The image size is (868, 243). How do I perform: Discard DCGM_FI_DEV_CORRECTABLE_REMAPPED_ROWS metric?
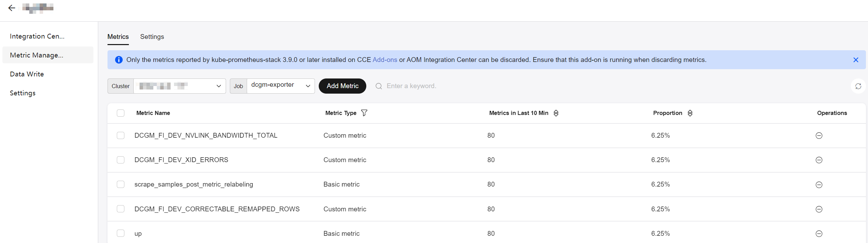[819, 209]
